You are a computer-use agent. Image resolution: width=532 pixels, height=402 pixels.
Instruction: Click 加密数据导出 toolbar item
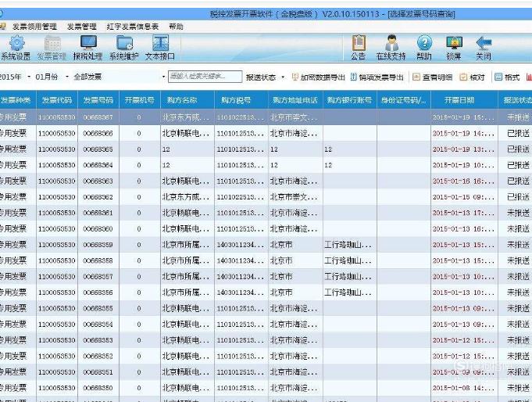pyautogui.click(x=319, y=77)
